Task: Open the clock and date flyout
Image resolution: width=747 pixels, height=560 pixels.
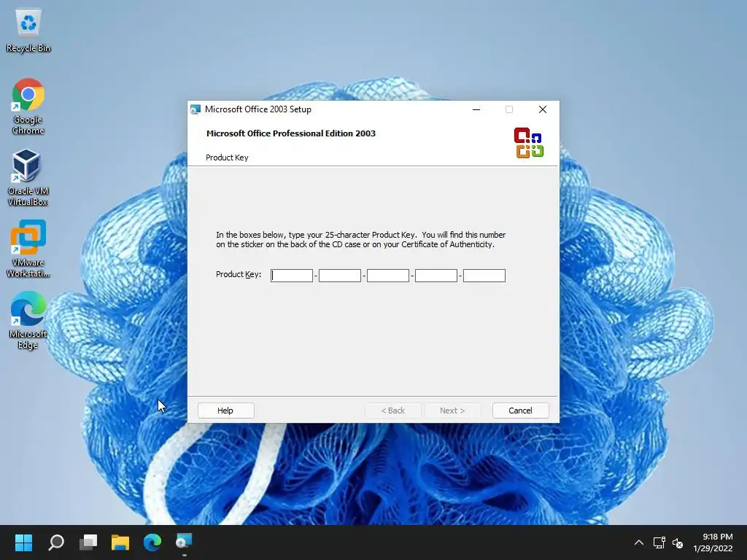Action: point(713,542)
